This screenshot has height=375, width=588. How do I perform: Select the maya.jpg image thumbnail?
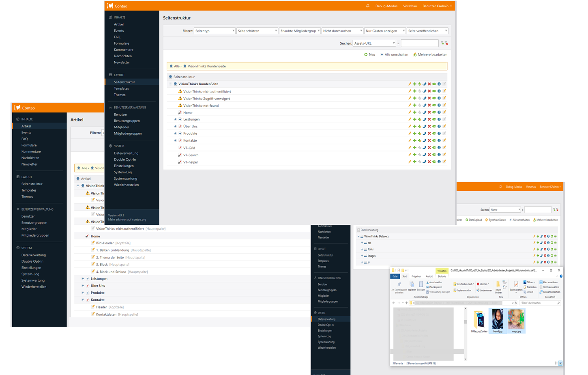[516, 319]
